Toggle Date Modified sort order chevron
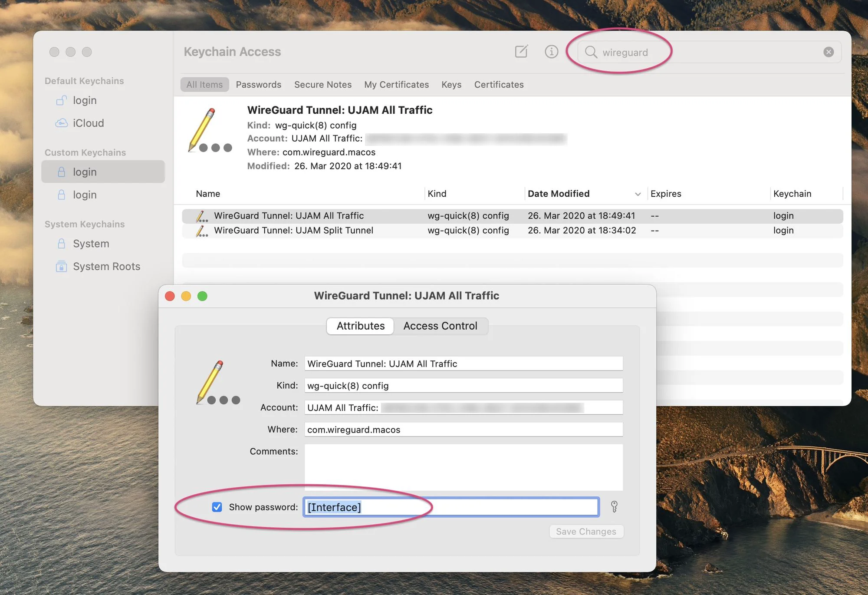Screen dimensions: 868x595 (638, 194)
